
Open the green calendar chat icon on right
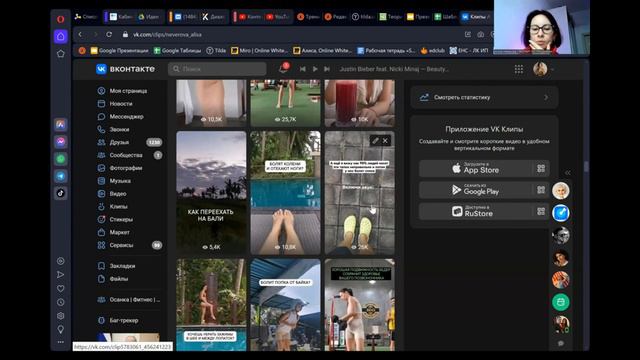(x=560, y=302)
